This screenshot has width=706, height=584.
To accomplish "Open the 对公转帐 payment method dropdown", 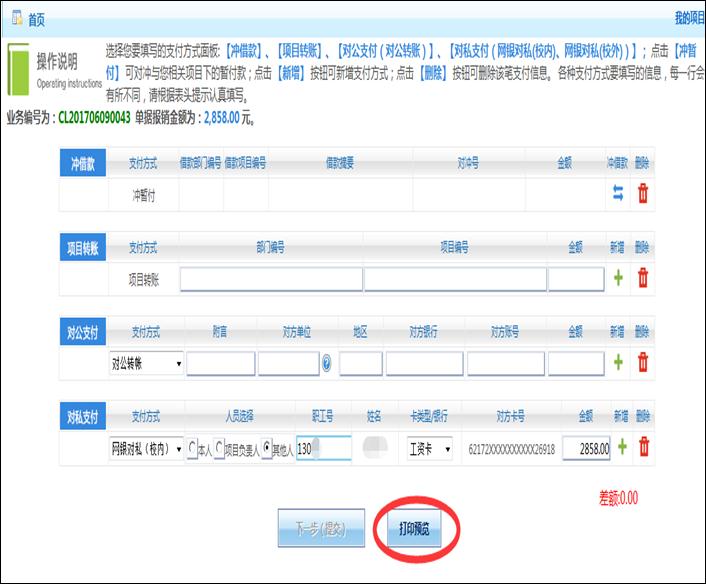I will [x=146, y=363].
